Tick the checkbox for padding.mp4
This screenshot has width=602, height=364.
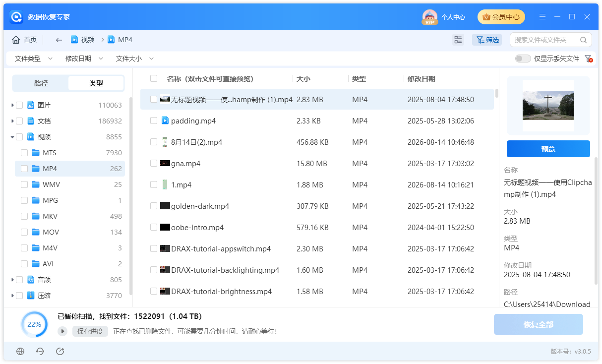click(154, 121)
